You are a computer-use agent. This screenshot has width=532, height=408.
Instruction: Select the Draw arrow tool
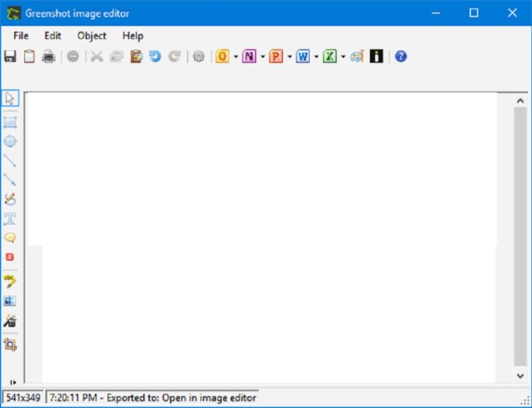[10, 179]
